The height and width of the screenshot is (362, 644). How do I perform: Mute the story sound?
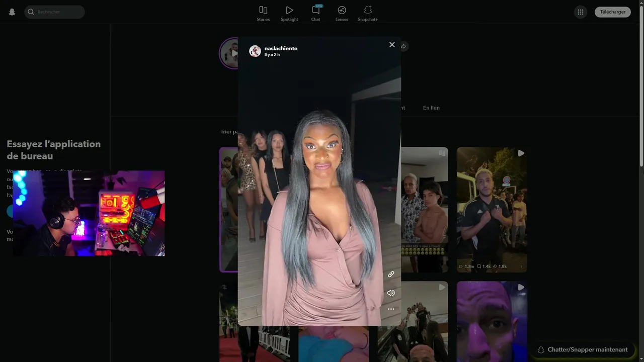click(x=391, y=293)
